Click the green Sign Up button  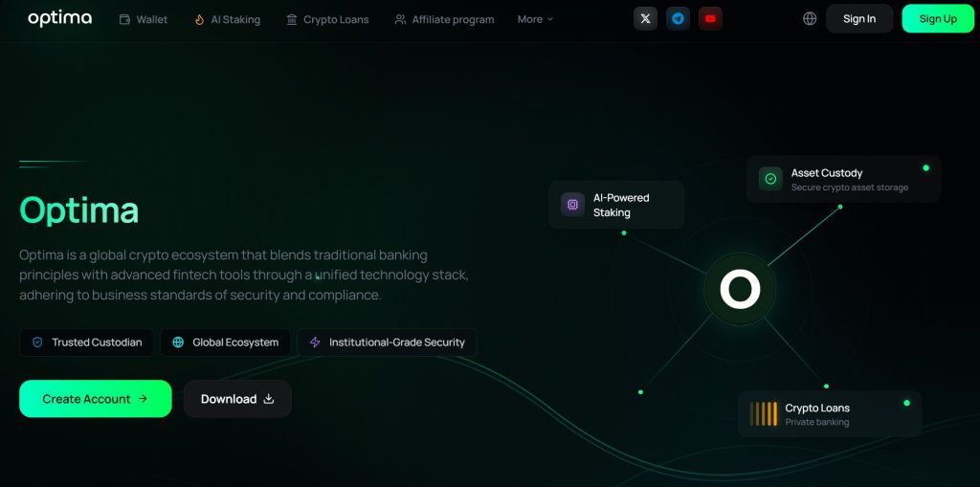[x=938, y=19]
